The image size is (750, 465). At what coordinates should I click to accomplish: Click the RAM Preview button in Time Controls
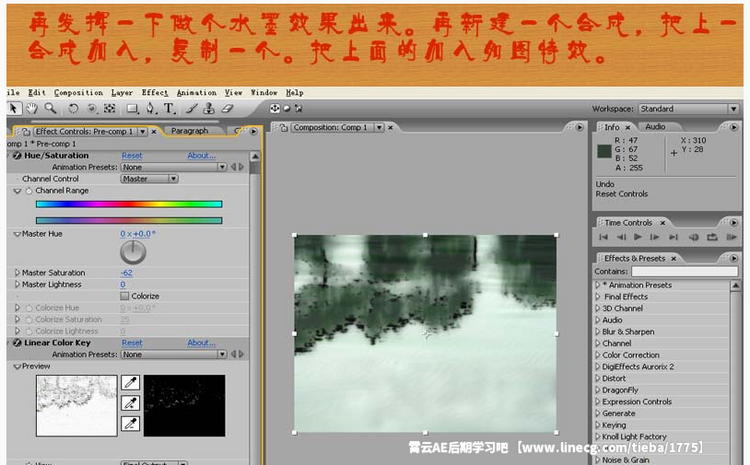[x=731, y=237]
